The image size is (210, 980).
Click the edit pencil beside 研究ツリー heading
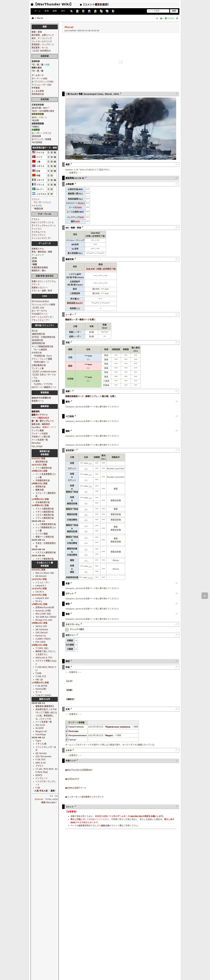click(x=78, y=635)
